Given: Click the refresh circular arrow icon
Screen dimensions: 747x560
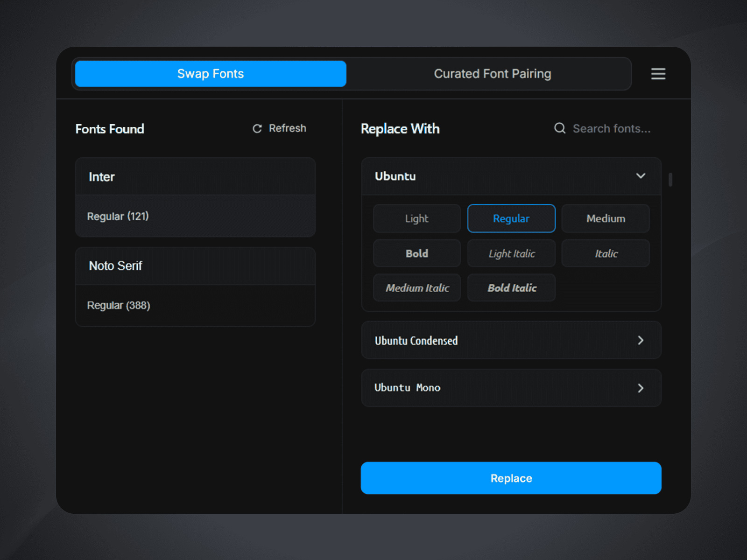Looking at the screenshot, I should point(257,128).
